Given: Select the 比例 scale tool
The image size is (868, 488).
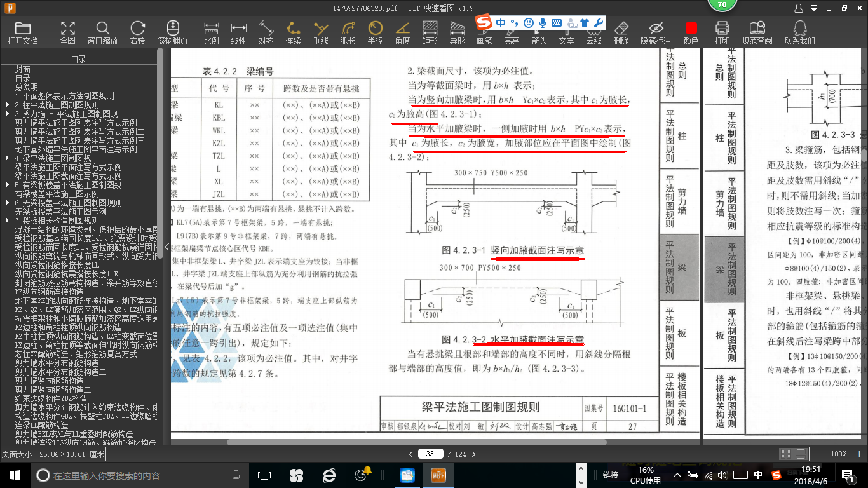Looking at the screenshot, I should [x=211, y=32].
